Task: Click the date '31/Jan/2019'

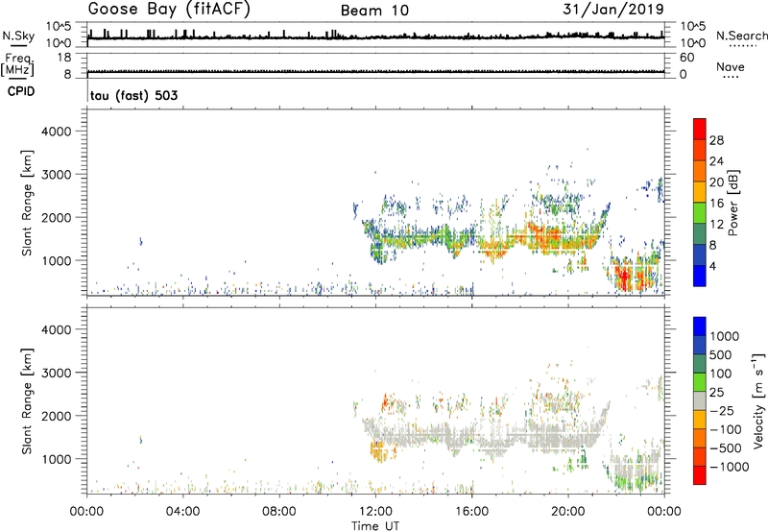Action: (613, 10)
